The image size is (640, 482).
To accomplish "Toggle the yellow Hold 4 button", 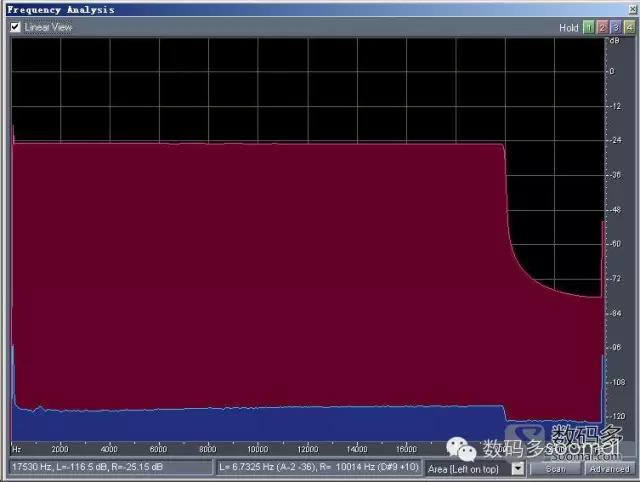I will (x=629, y=28).
